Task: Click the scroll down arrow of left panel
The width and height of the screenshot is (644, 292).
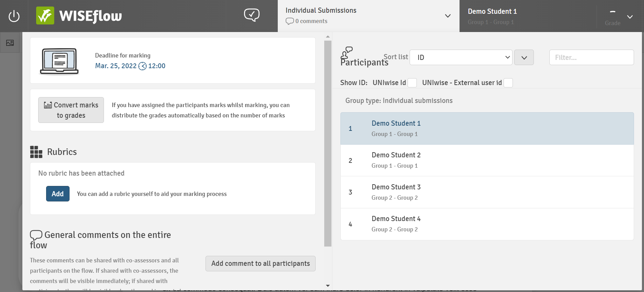Action: click(x=328, y=285)
